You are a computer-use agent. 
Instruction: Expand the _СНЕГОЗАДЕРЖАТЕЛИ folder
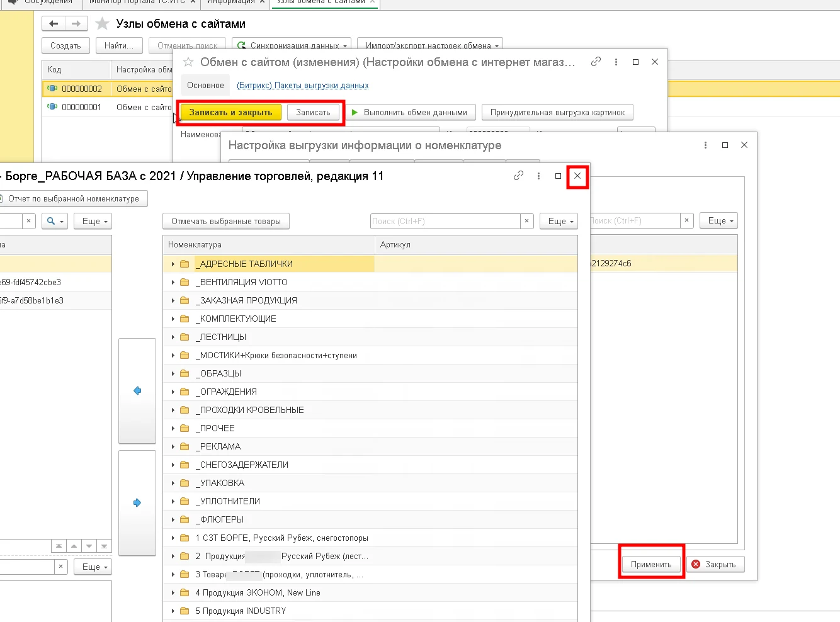(x=173, y=465)
